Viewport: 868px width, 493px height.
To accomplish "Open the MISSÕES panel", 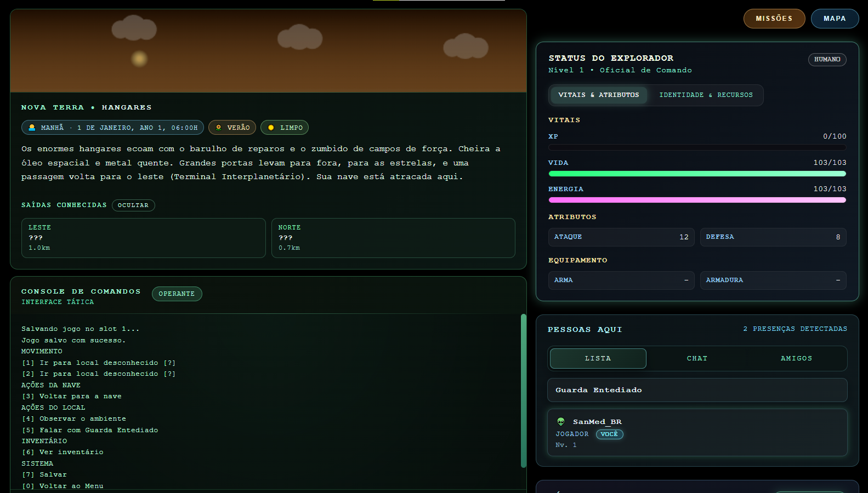I will pos(774,19).
